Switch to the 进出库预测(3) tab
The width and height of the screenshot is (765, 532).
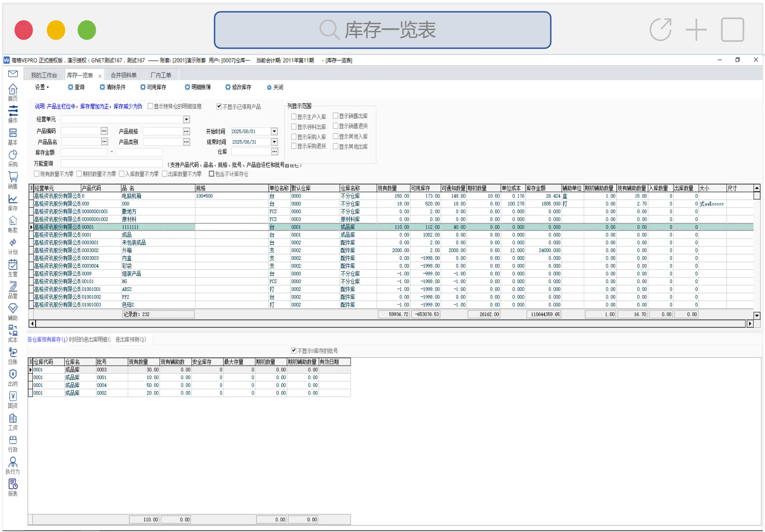(130, 340)
